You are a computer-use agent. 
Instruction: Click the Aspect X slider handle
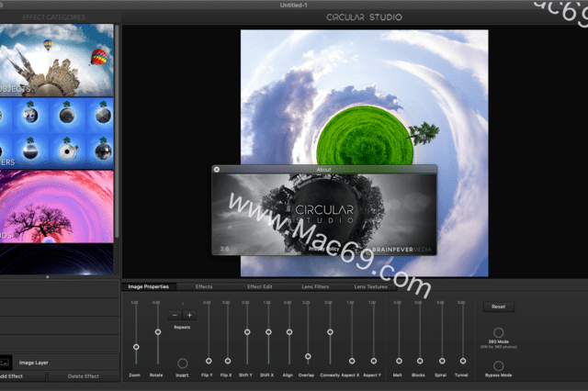pos(352,361)
